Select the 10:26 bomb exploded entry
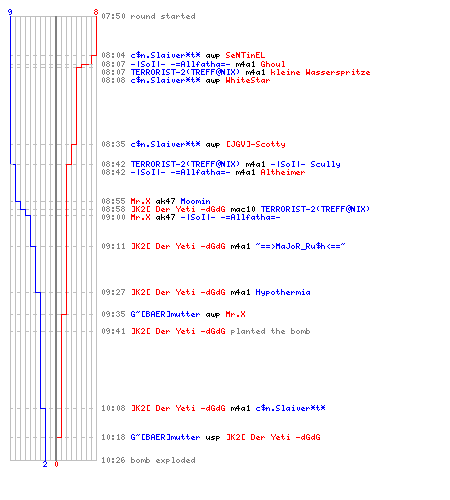This screenshot has width=450, height=500. click(148, 460)
